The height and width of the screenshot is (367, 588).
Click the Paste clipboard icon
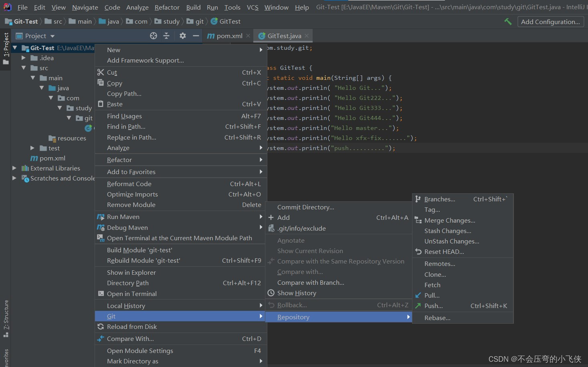(x=101, y=103)
